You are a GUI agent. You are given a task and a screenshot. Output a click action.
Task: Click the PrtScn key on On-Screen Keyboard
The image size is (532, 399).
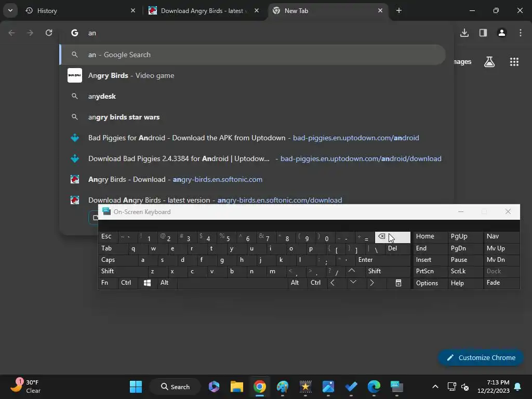pyautogui.click(x=430, y=271)
